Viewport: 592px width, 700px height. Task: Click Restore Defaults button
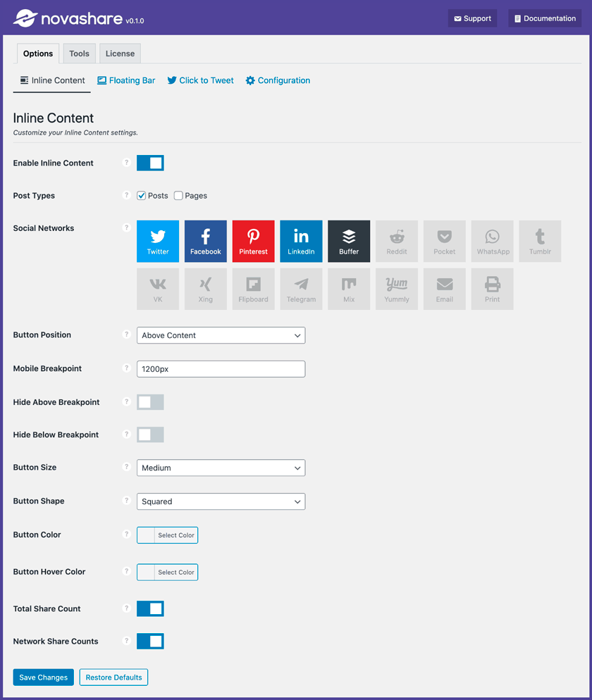pyautogui.click(x=113, y=677)
